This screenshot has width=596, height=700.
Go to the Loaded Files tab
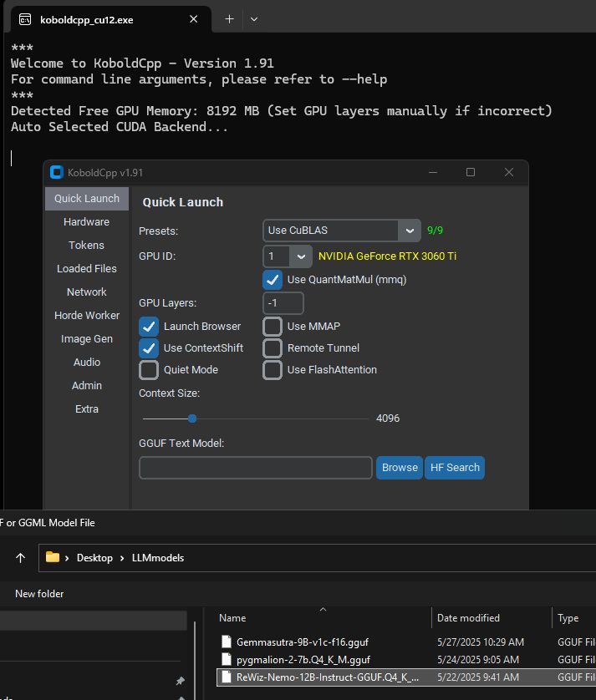point(87,269)
